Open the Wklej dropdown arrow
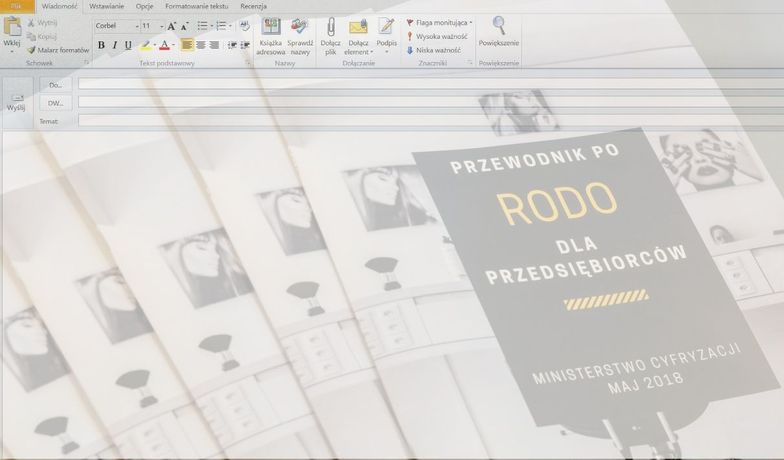Screen dimensions: 784x460 pos(12,50)
